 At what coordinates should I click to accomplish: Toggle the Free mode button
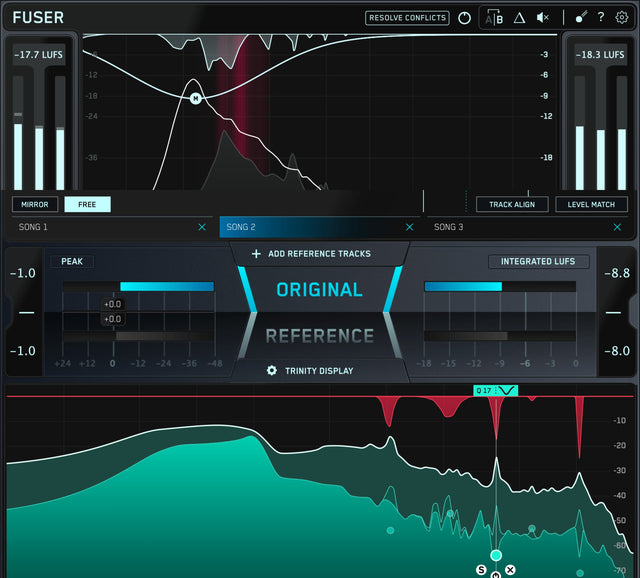click(87, 204)
